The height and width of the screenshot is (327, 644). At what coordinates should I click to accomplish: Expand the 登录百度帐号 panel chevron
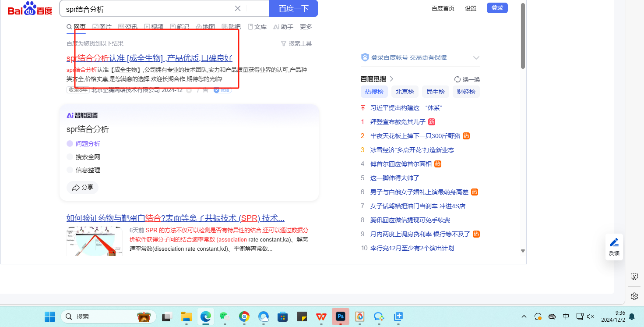(476, 58)
